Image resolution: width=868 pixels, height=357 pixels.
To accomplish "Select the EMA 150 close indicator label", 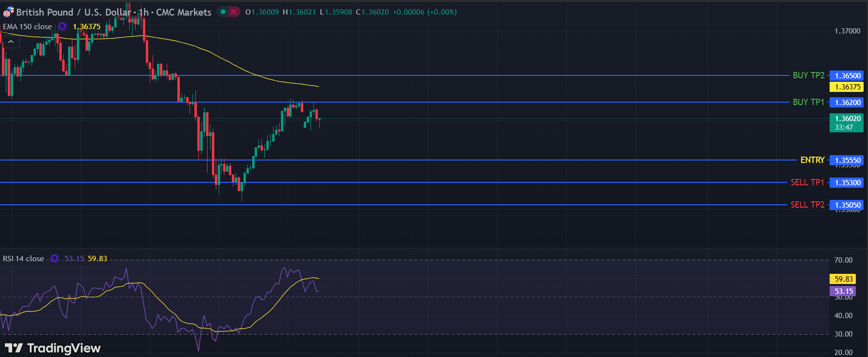I will (28, 27).
